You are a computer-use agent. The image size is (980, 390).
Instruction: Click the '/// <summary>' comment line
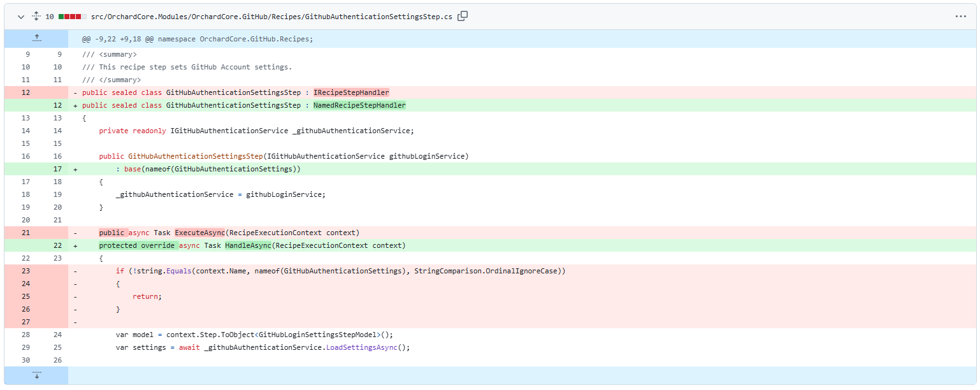click(x=109, y=54)
